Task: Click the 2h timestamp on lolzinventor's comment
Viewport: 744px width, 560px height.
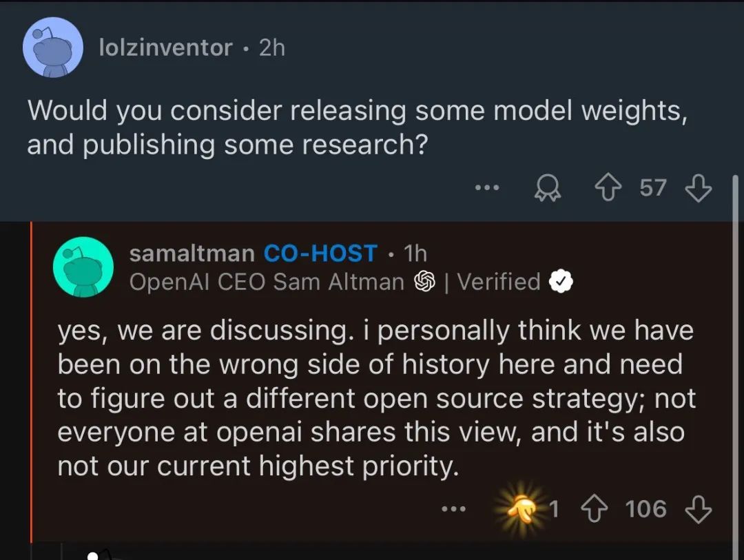Action: coord(272,48)
